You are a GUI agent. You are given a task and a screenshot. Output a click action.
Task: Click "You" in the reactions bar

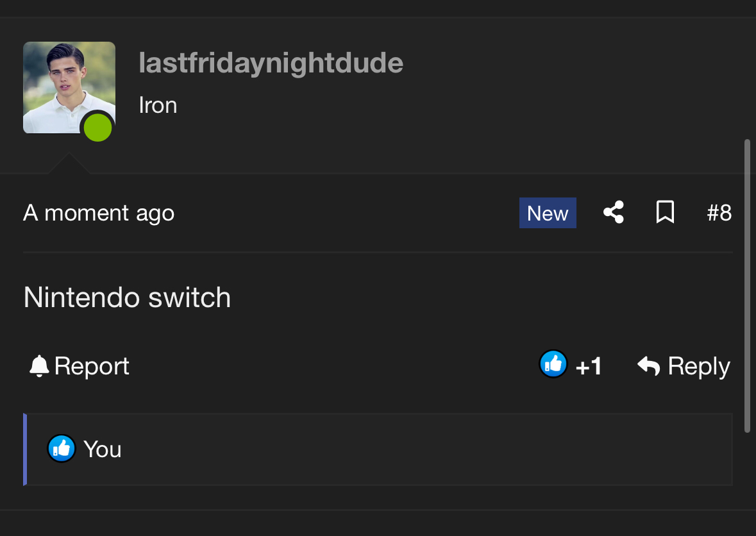(103, 449)
